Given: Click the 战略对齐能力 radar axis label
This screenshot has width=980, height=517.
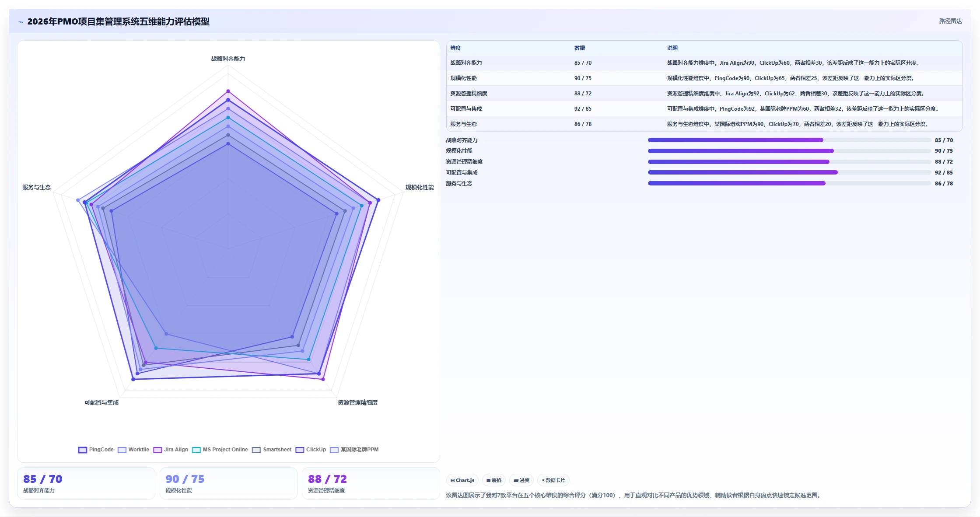Looking at the screenshot, I should (228, 59).
